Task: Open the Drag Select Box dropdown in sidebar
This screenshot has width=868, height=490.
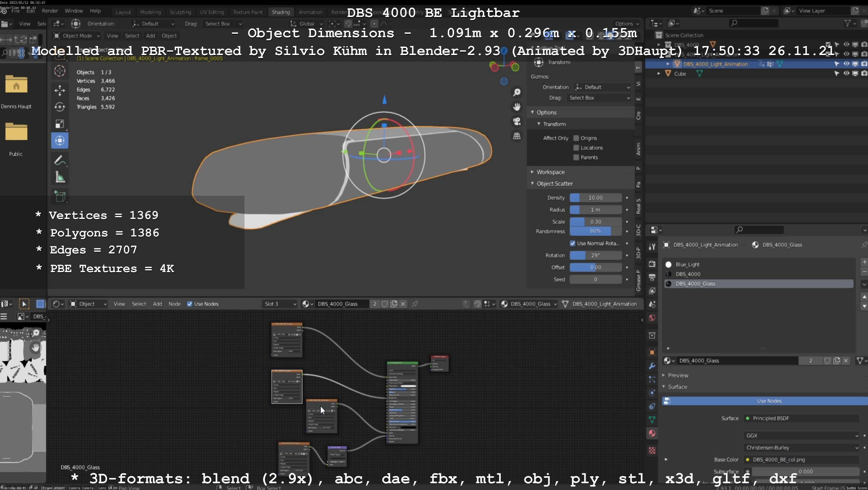Action: point(599,98)
